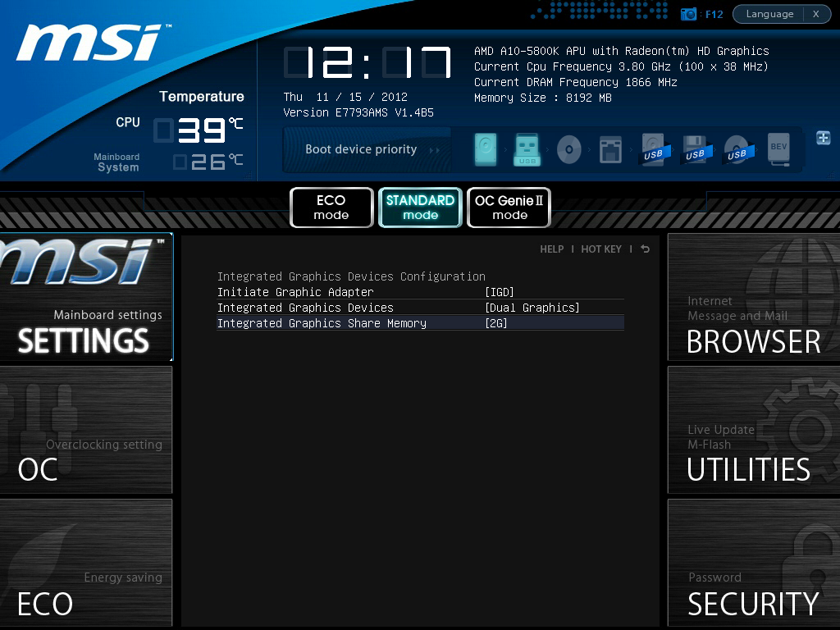This screenshot has height=630, width=840.
Task: Click the back arrow next to HOT KEY
Action: (x=646, y=249)
